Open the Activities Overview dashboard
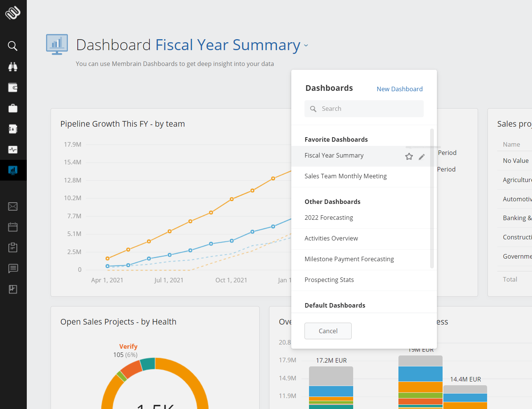Viewport: 532px width, 409px height. pyautogui.click(x=361, y=239)
